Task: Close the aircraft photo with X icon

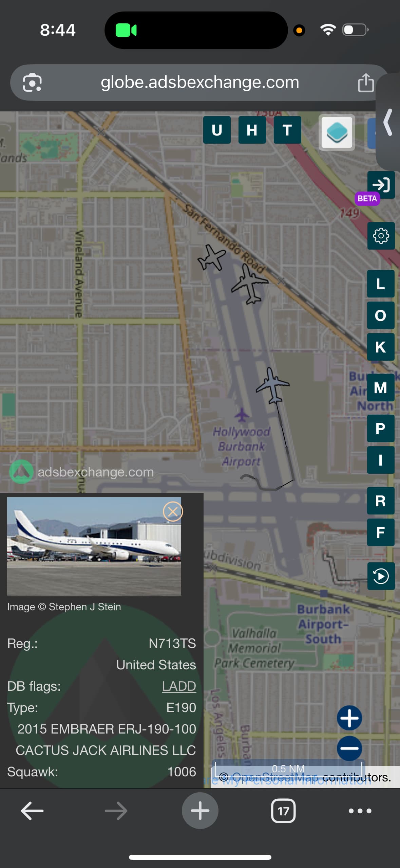Action: (173, 511)
